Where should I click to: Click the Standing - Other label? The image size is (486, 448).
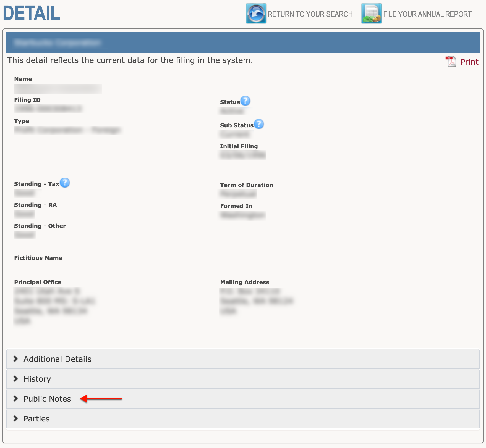point(40,226)
